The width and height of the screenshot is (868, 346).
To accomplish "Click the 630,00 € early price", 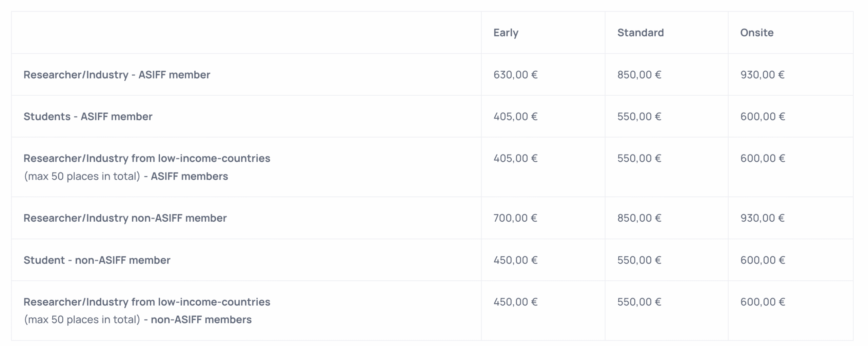I will point(515,75).
